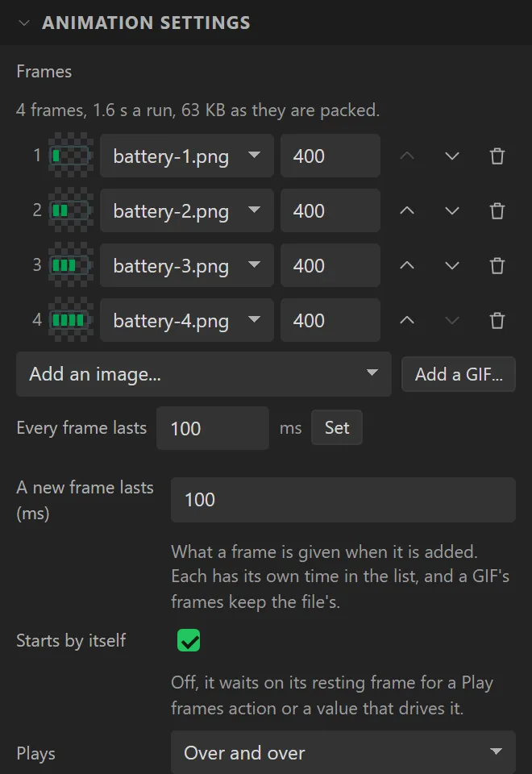Click the Animation Settings heading
Viewport: 532px width, 774px height.
tap(146, 23)
